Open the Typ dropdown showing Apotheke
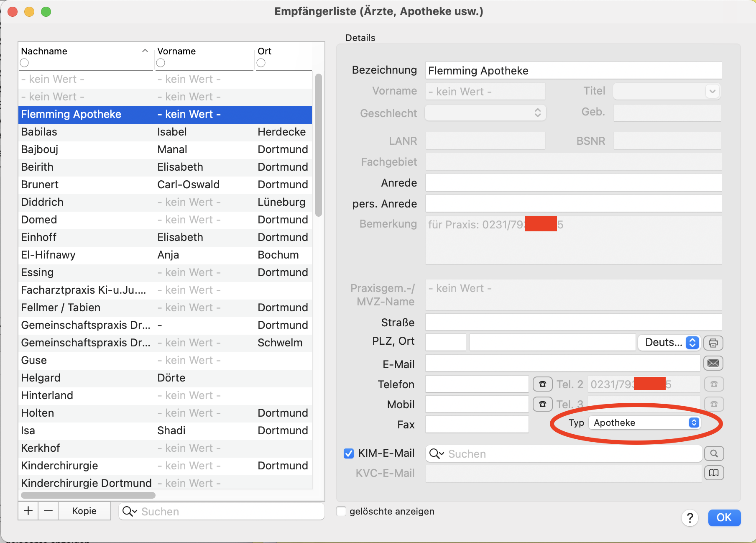 coord(644,423)
